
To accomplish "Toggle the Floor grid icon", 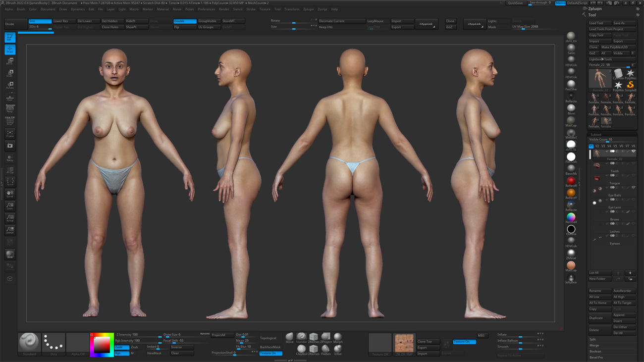I will pyautogui.click(x=9, y=97).
